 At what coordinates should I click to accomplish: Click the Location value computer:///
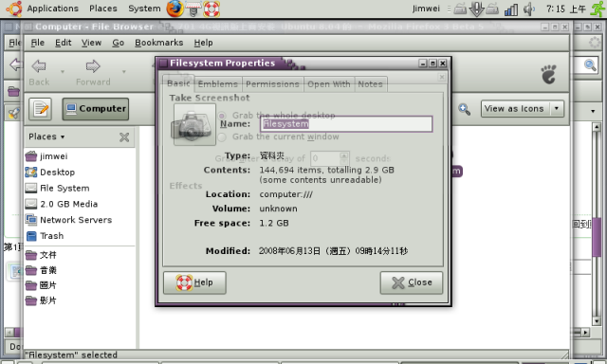click(286, 194)
